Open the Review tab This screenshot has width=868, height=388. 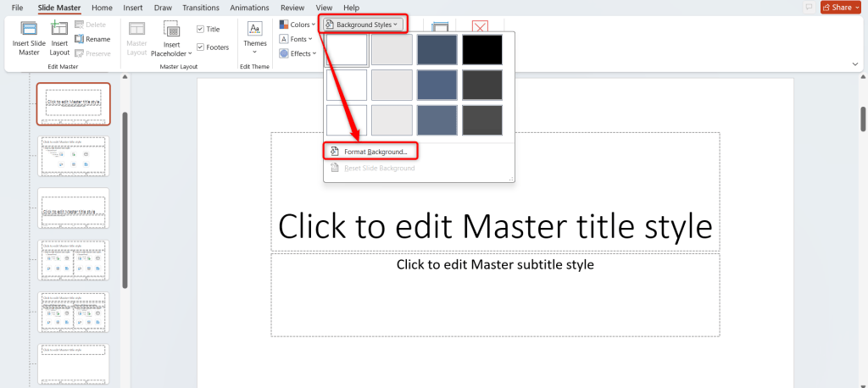coord(292,8)
